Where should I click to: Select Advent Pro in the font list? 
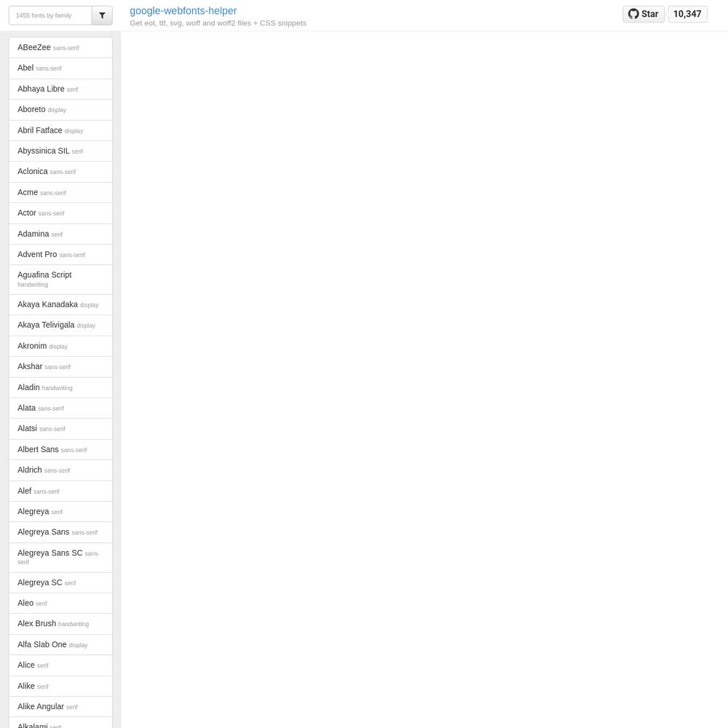coord(60,254)
